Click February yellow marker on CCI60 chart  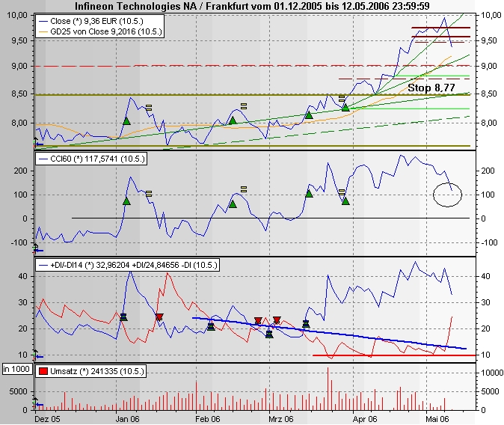point(244,189)
